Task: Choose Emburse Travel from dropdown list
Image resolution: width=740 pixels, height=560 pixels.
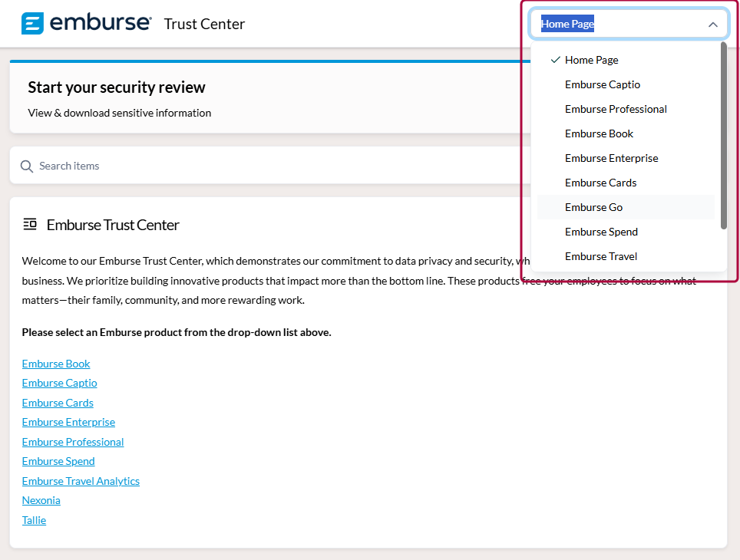Action: tap(626, 256)
